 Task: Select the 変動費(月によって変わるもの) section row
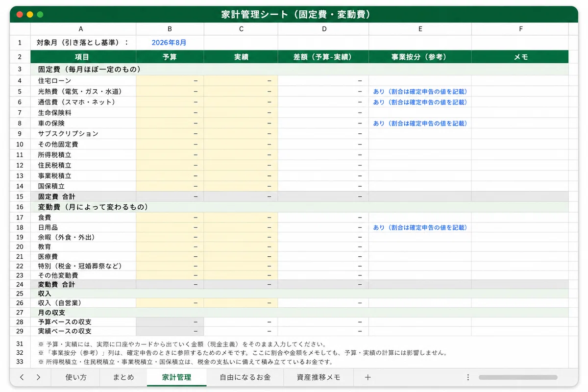click(299, 207)
